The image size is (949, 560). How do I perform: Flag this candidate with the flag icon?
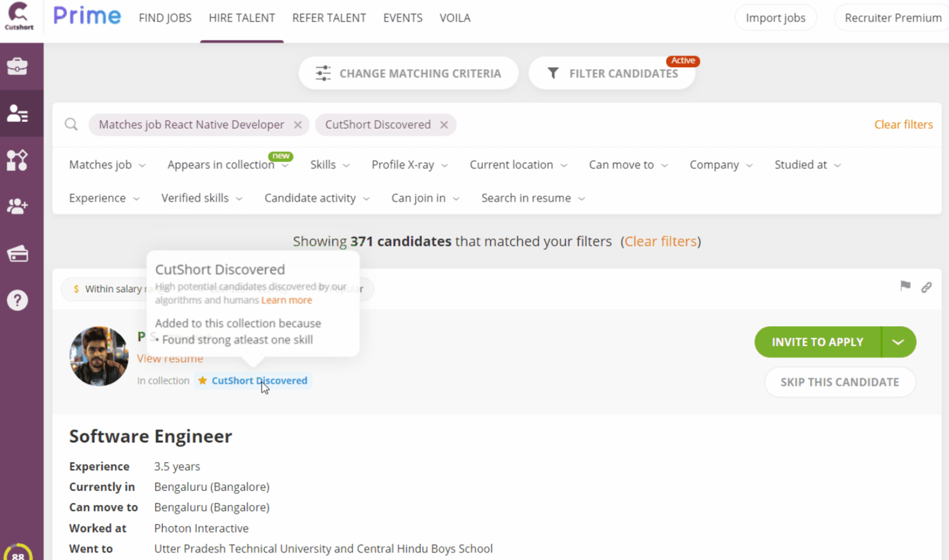[x=905, y=286]
